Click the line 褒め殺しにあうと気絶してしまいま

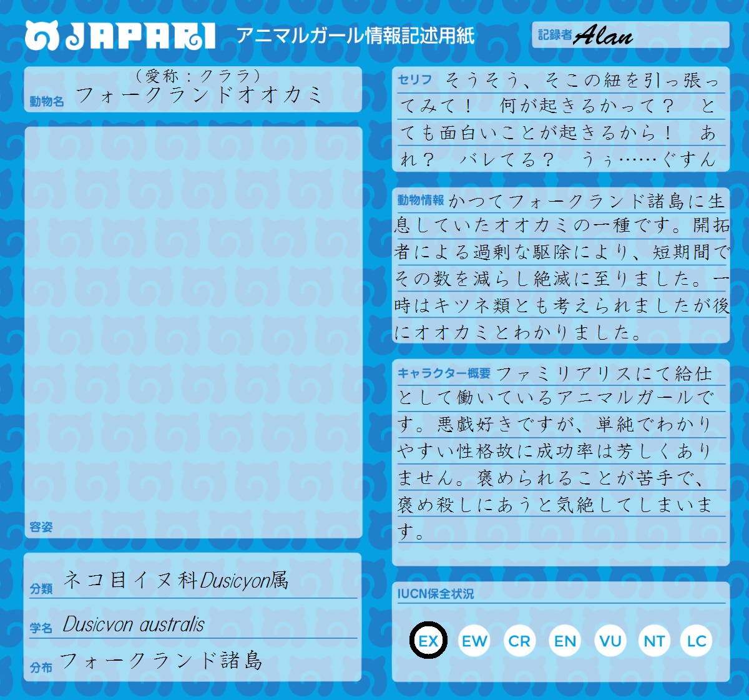click(x=556, y=505)
